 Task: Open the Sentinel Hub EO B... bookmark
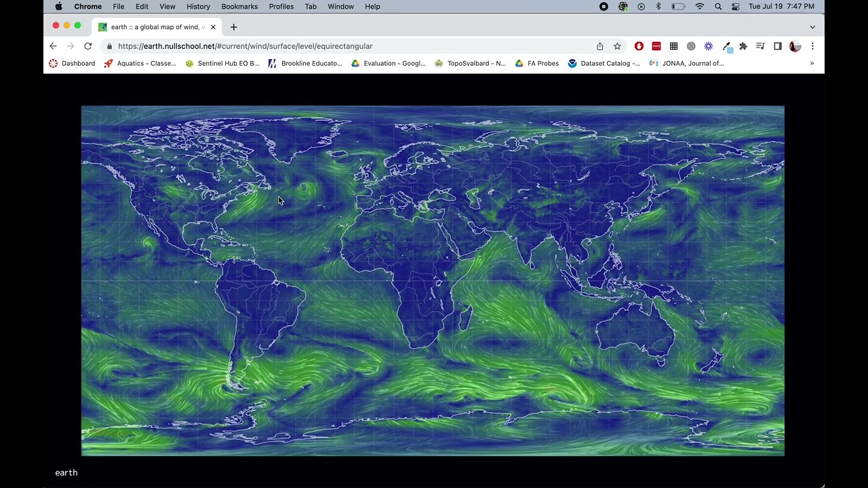(222, 63)
